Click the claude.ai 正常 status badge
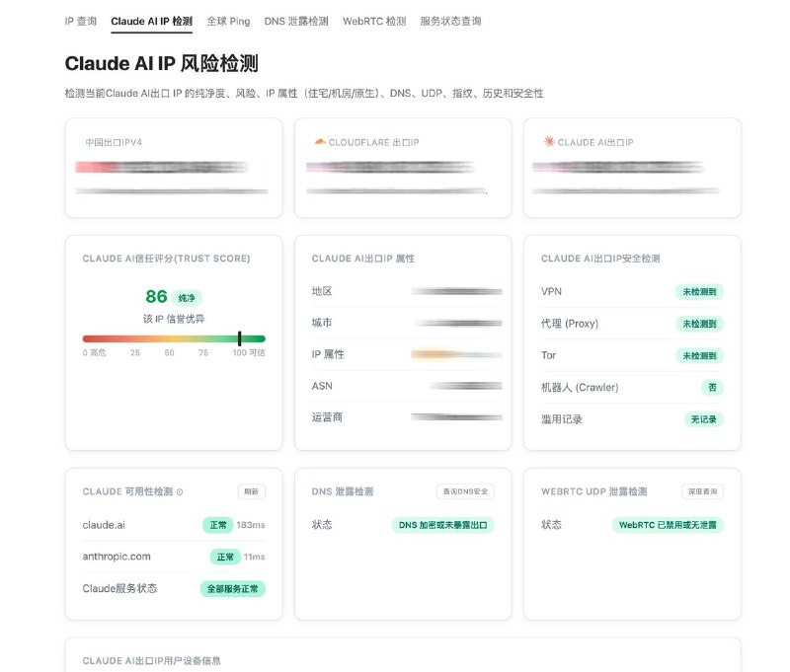 (217, 525)
